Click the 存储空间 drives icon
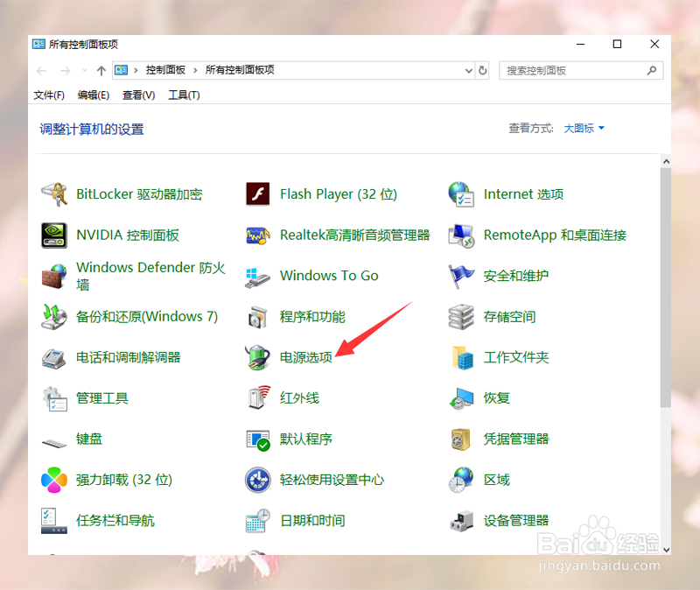 [x=461, y=317]
